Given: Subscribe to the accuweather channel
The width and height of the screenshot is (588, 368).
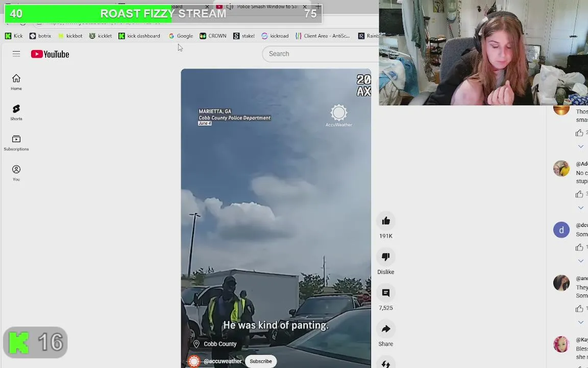Looking at the screenshot, I should pos(261,361).
